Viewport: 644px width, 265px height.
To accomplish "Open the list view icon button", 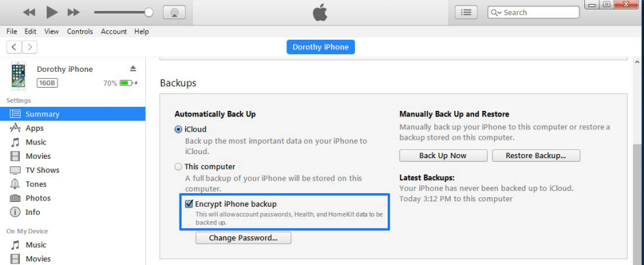I will (466, 12).
